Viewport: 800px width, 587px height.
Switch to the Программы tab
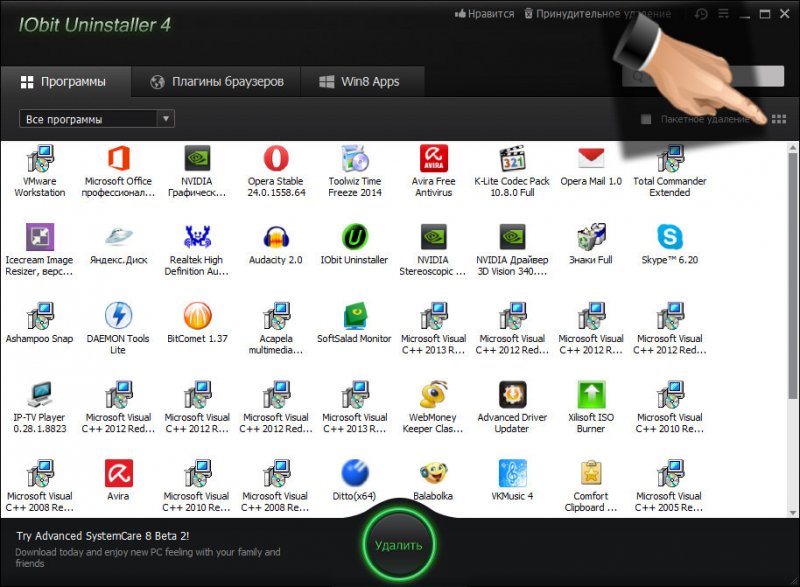(x=66, y=82)
